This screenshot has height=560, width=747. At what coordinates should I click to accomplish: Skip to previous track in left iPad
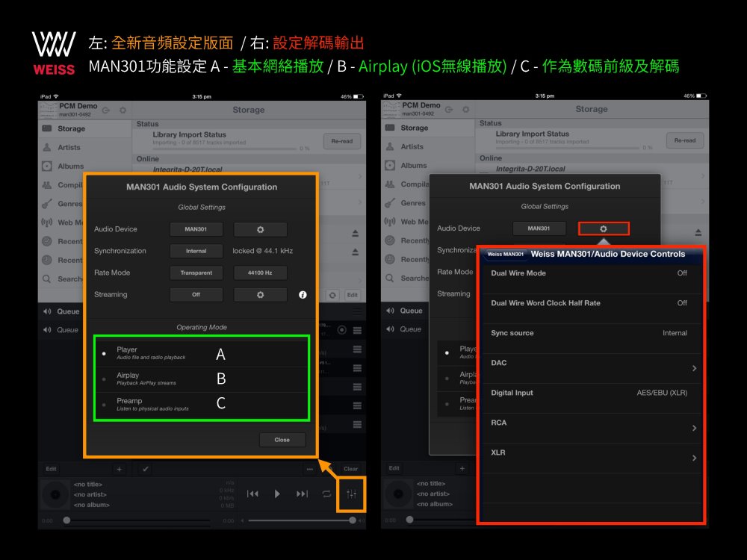(252, 494)
